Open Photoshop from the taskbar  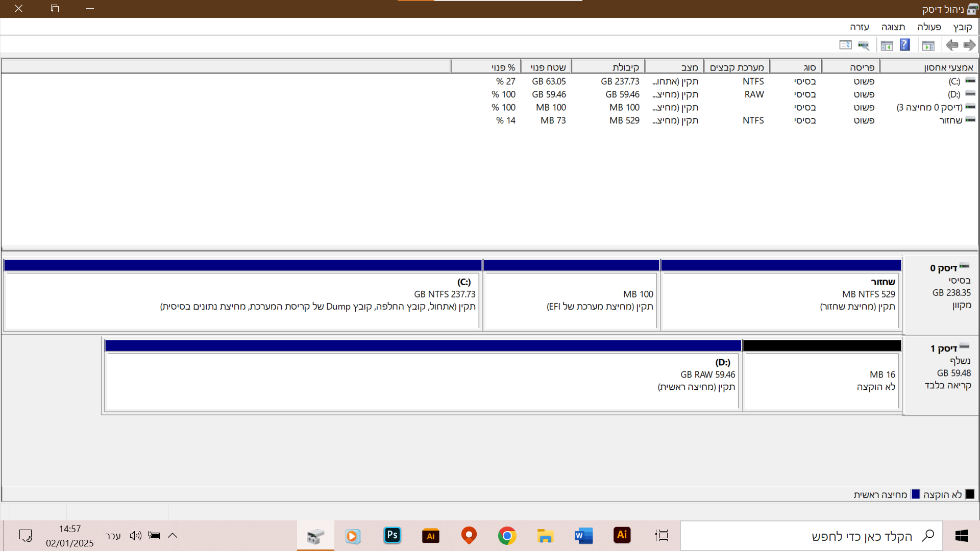392,536
